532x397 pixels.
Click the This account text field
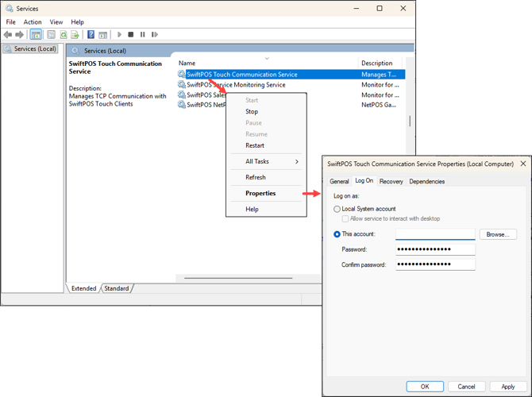[x=435, y=234]
